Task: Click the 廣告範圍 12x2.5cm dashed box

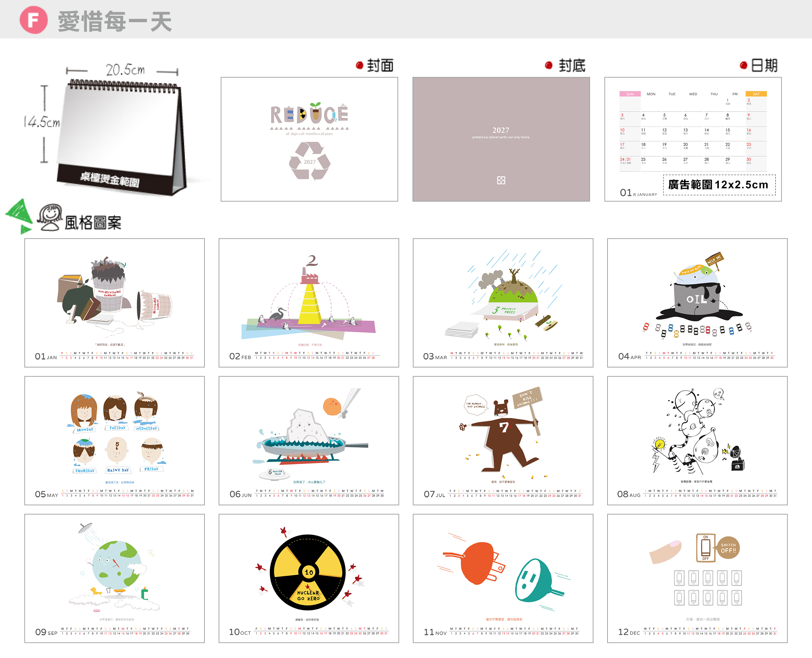Action: pos(719,185)
